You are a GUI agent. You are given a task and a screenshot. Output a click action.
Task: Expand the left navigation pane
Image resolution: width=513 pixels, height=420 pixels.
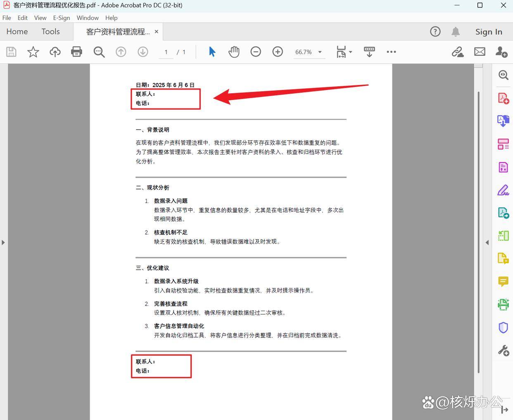pyautogui.click(x=3, y=242)
